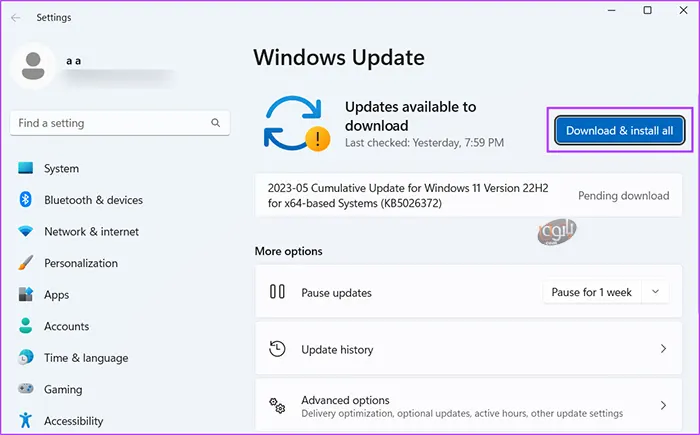Expand the pause duration dropdown arrow
This screenshot has height=435, width=700.
[x=655, y=292]
